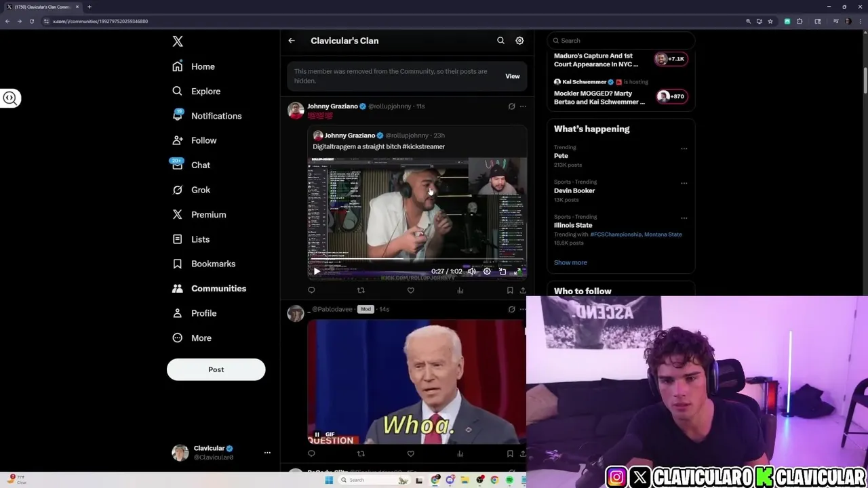Open more options on Johnny Graziano's post

pyautogui.click(x=523, y=106)
